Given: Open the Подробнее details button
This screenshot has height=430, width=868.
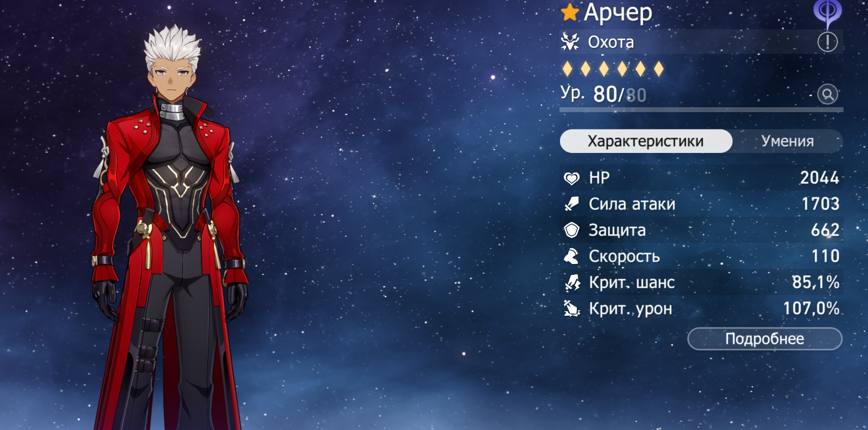Looking at the screenshot, I should pyautogui.click(x=765, y=339).
